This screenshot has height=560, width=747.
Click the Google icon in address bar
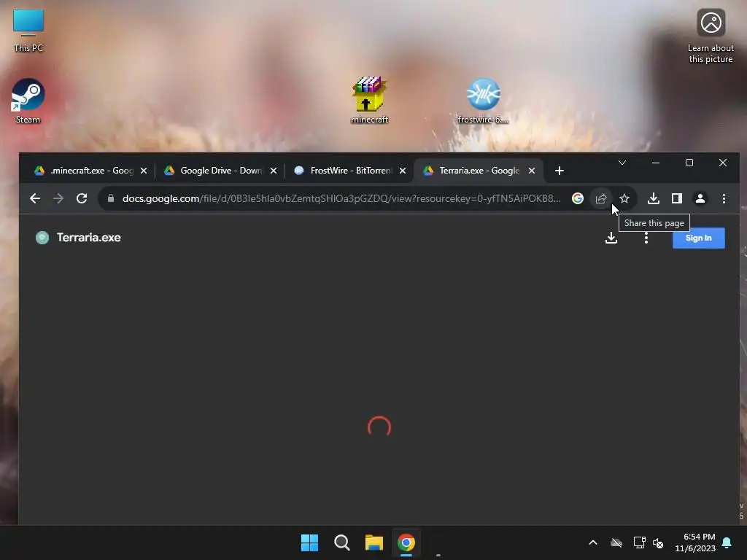pos(578,198)
